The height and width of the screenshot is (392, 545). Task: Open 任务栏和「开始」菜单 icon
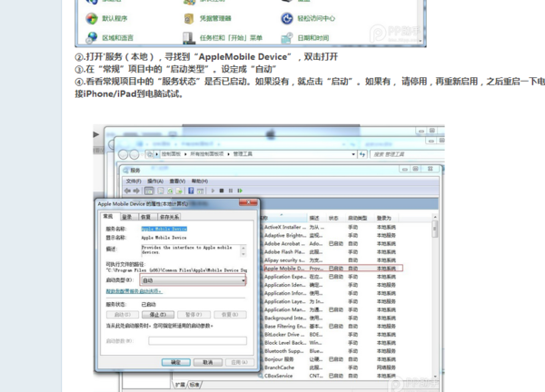coord(189,37)
